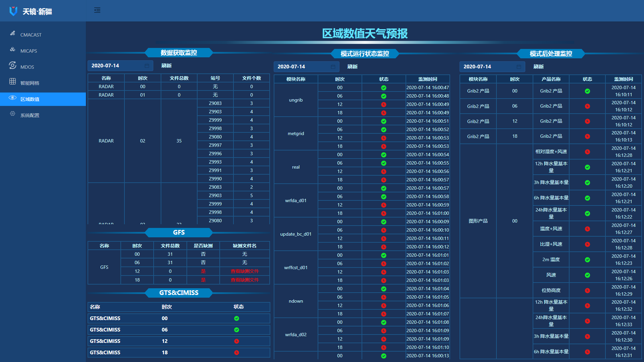Viewport: 644px width, 362px height.
Task: Click the 系统配置 gear icon
Action: point(13,114)
